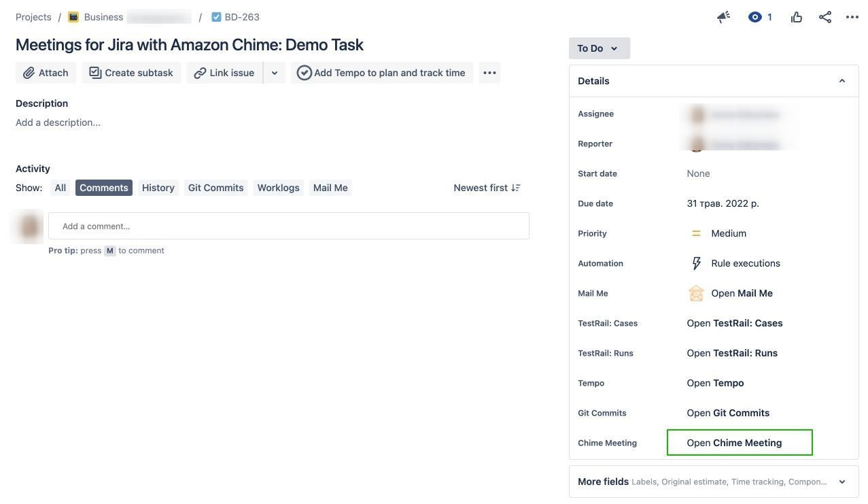Open the toolbar's three-dot more apps button
The image size is (868, 504).
coord(489,73)
